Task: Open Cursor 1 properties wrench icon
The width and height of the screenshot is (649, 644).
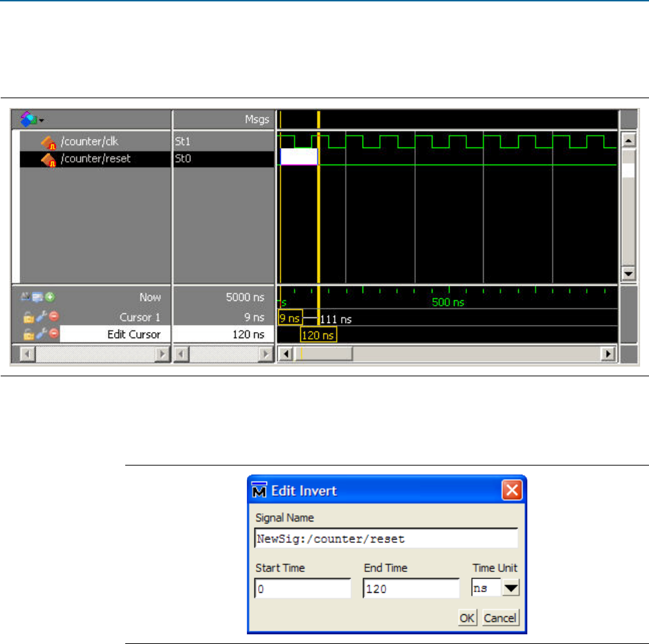Action: tap(42, 317)
